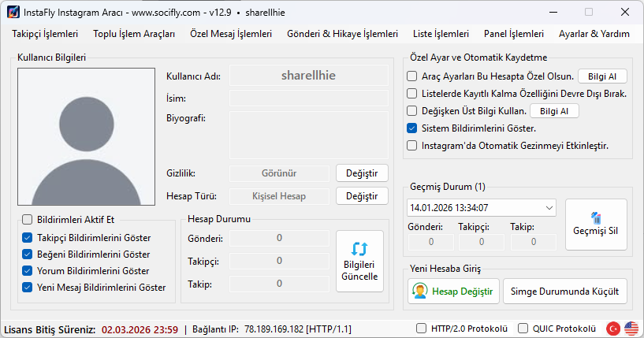Click Gönderi count field in Hesap Durumu

point(279,238)
